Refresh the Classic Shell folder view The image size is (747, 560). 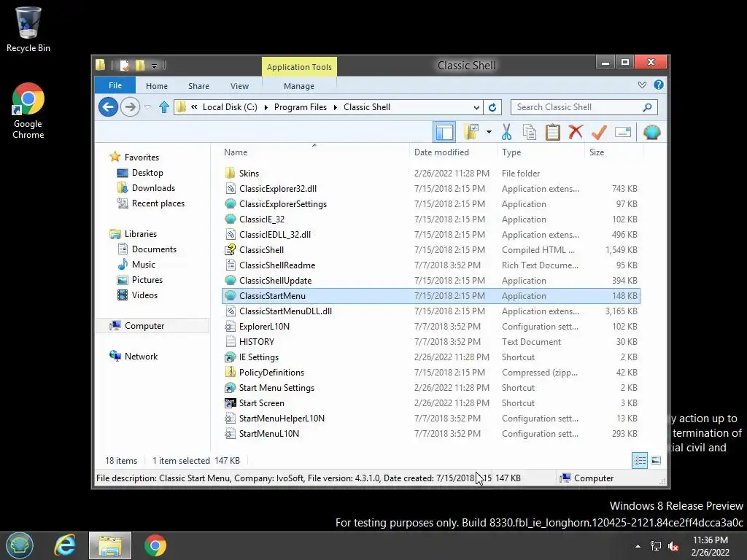point(492,107)
